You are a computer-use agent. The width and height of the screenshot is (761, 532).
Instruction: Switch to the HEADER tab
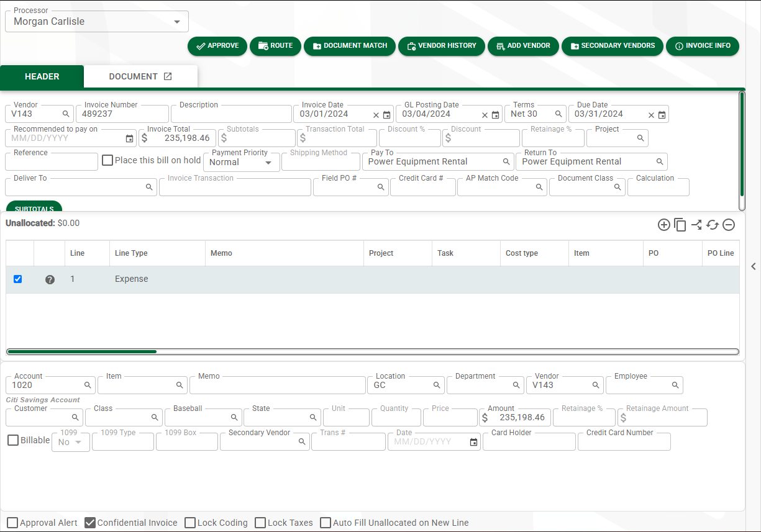click(42, 77)
